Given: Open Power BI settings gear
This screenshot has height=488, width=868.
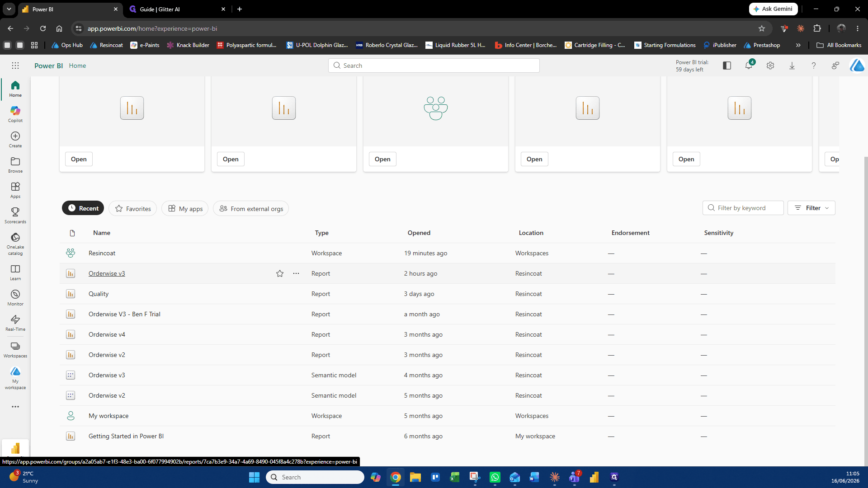Looking at the screenshot, I should pos(770,66).
